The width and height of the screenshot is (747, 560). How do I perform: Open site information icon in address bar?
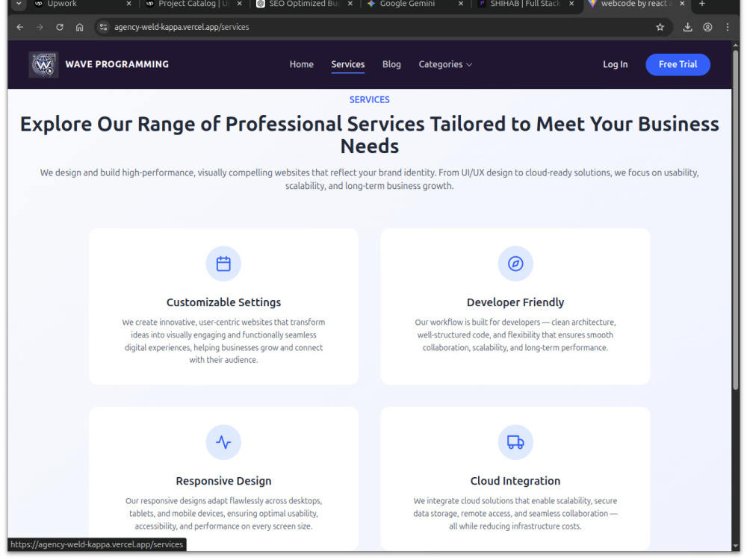[x=103, y=27]
